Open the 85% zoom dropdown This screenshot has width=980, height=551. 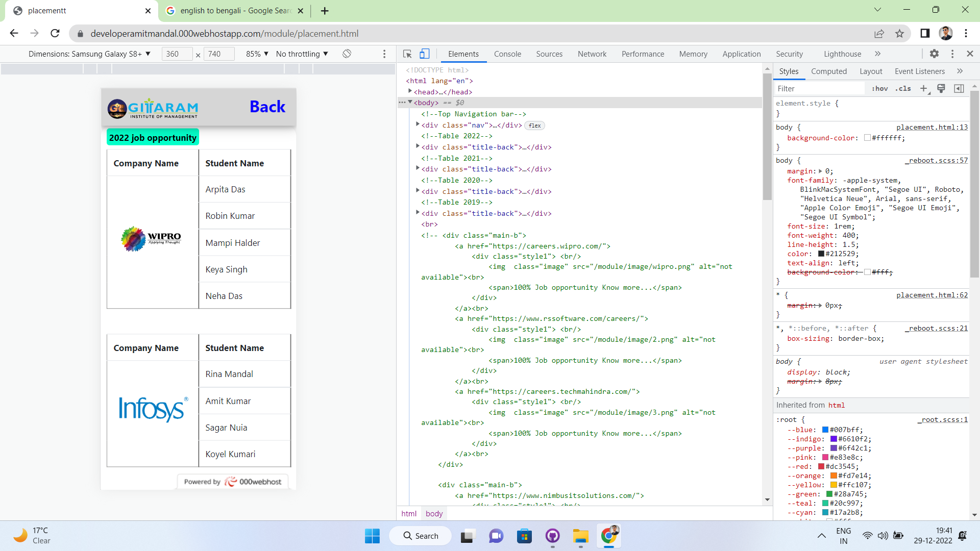tap(257, 54)
